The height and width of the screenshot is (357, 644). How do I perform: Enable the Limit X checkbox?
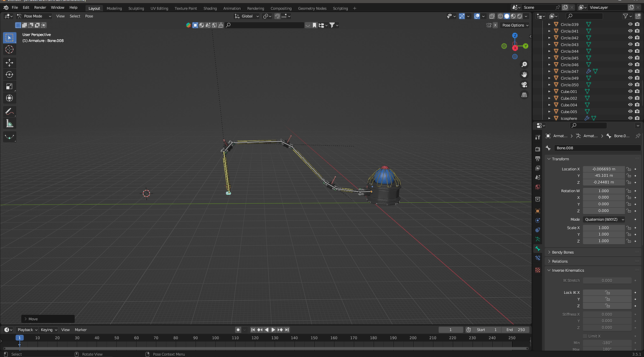click(586, 336)
